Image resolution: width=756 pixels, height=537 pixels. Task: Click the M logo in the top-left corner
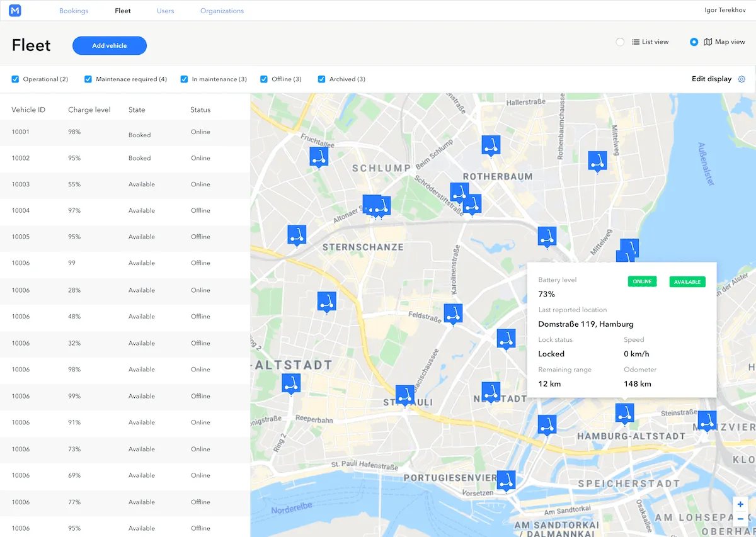click(14, 10)
